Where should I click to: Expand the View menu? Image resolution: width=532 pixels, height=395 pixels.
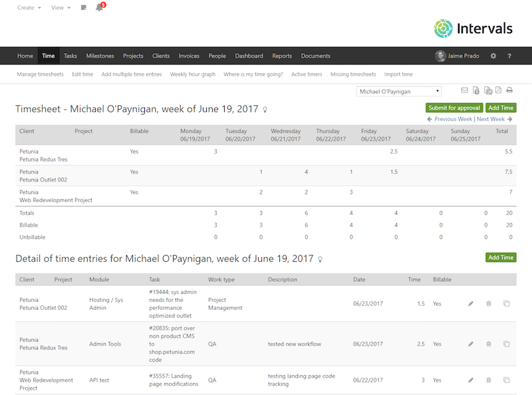point(59,7)
